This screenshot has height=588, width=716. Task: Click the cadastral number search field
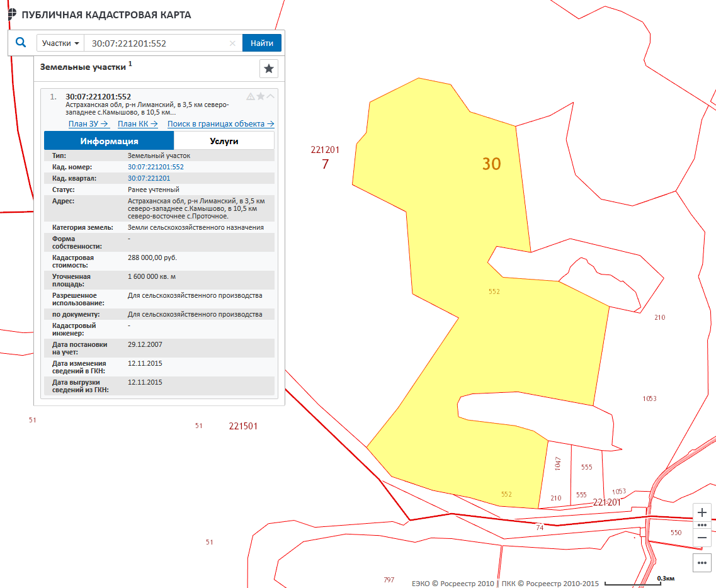[x=157, y=43]
